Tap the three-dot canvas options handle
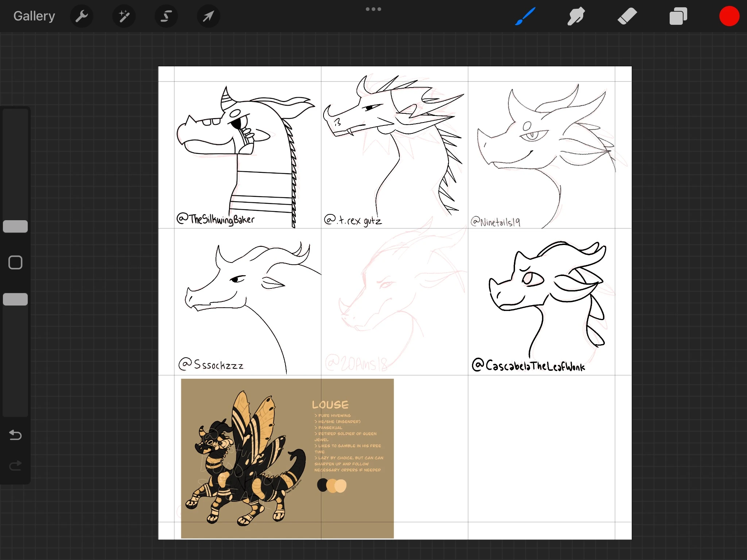 (373, 9)
